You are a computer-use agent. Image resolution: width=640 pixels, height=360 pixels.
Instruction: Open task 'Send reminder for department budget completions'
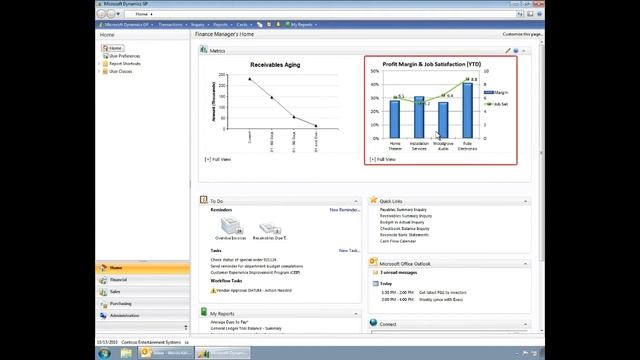(257, 266)
